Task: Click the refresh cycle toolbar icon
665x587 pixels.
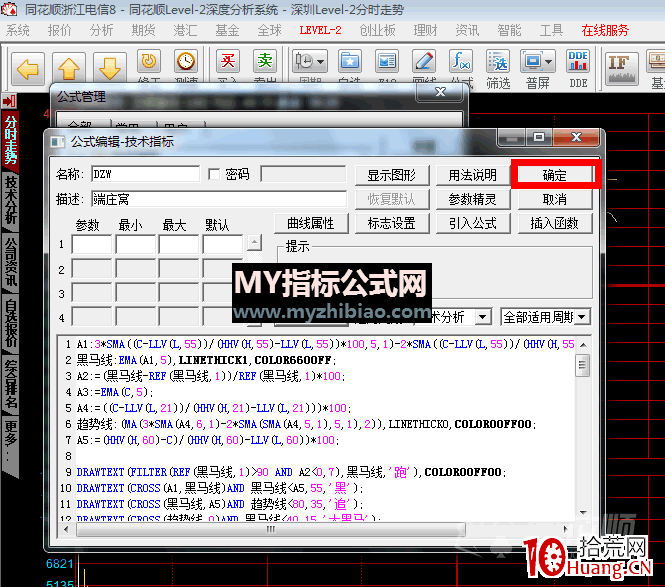Action: [x=149, y=62]
